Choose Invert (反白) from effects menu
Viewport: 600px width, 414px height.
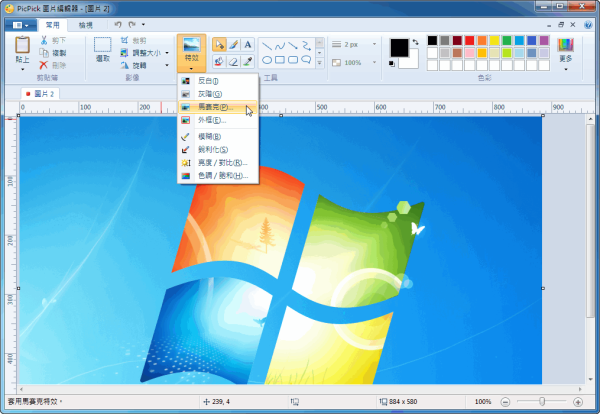coord(218,81)
